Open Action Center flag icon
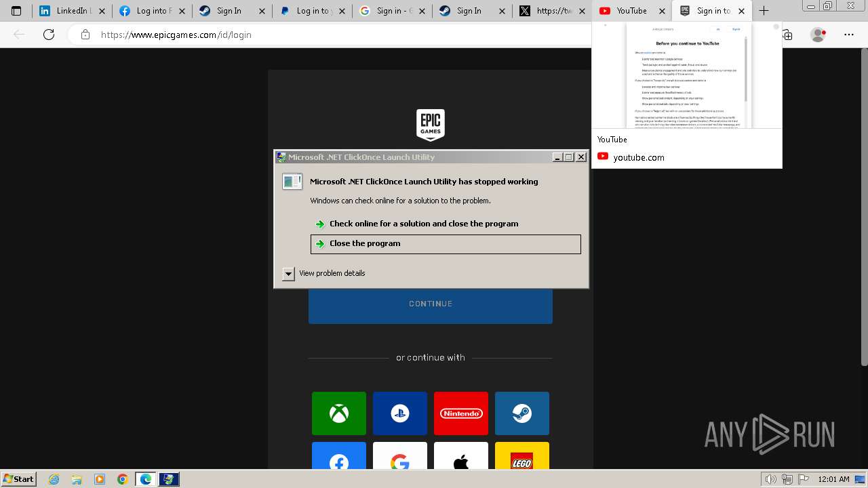This screenshot has width=868, height=488. (x=804, y=479)
